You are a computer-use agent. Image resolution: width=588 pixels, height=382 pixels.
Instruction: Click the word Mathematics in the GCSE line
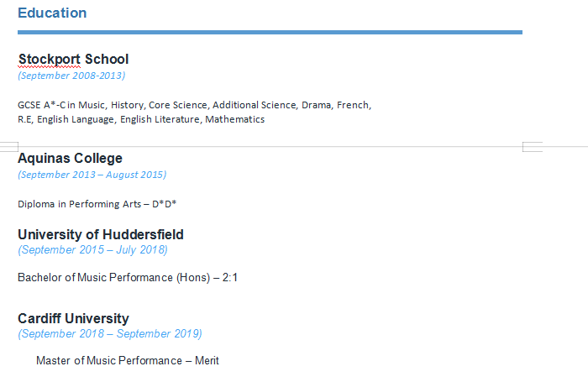(x=235, y=119)
